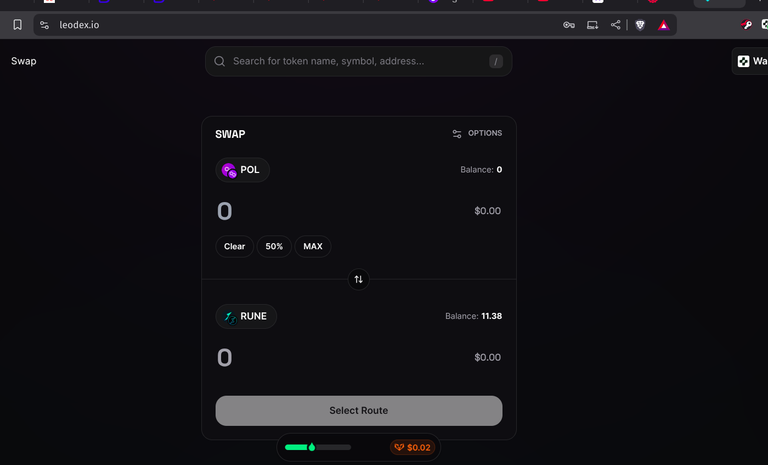Click the Brave Rewards triangle icon

[663, 25]
